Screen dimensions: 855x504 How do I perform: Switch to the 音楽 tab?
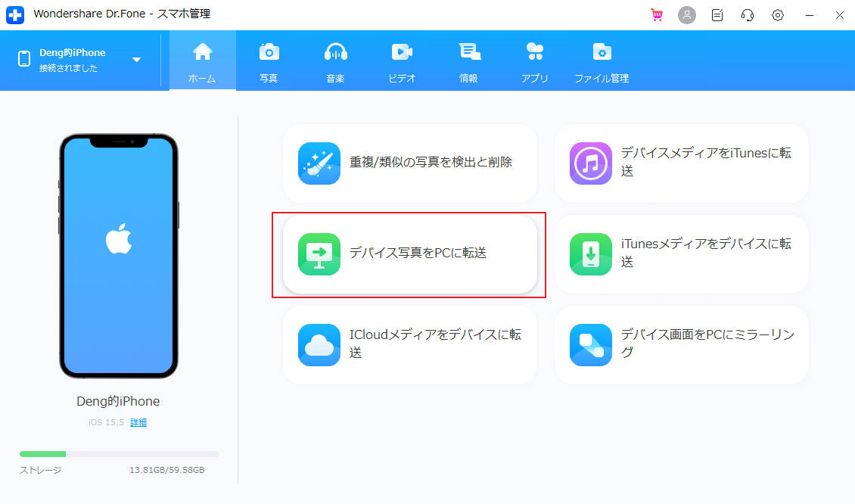[335, 61]
